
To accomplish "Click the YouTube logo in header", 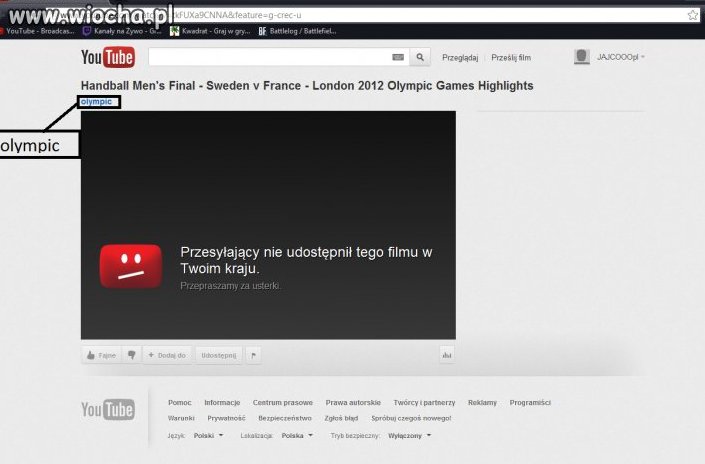I will coord(108,57).
